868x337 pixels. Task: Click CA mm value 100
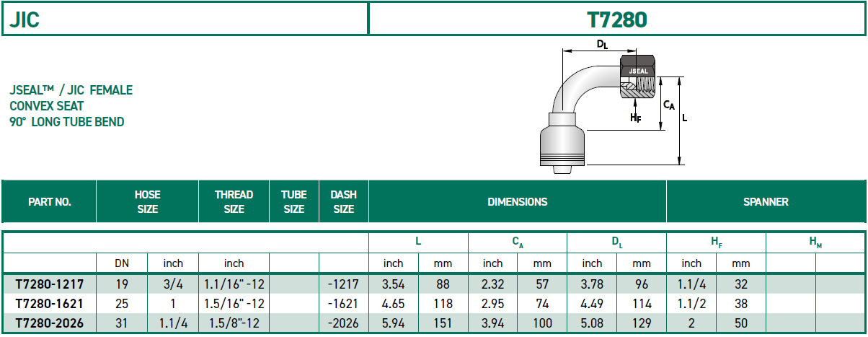(542, 323)
